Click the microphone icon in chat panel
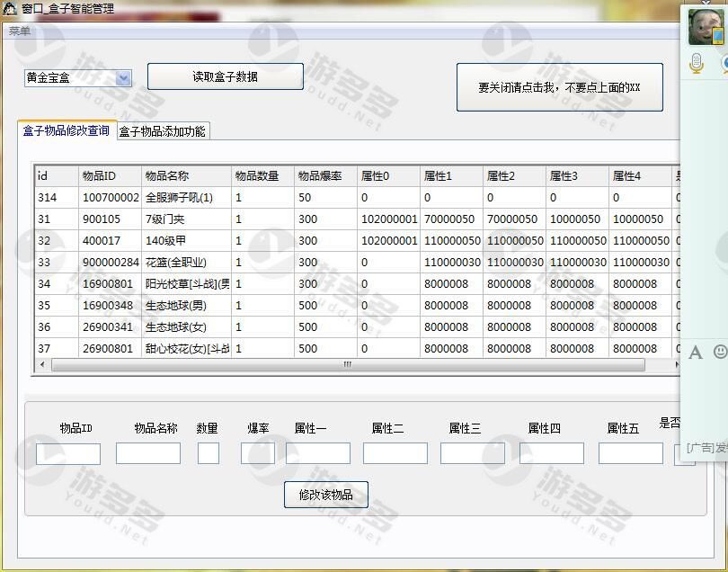The height and width of the screenshot is (572, 728). coord(696,63)
